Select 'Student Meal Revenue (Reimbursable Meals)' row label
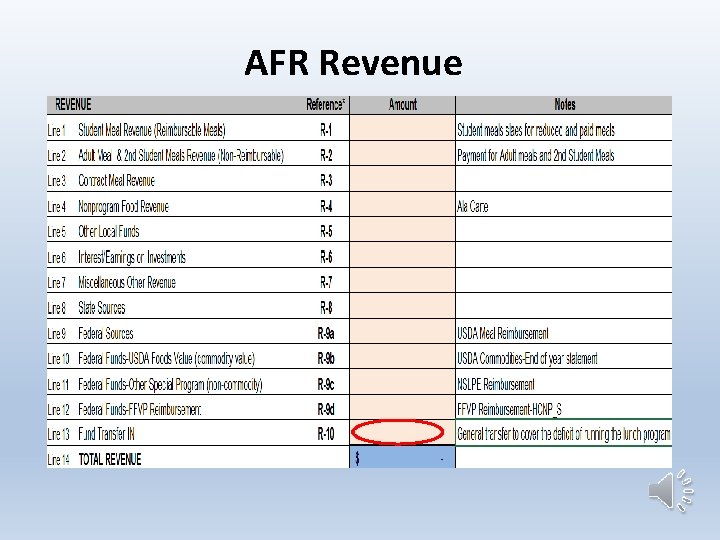Image resolution: width=720 pixels, height=540 pixels. 152,130
